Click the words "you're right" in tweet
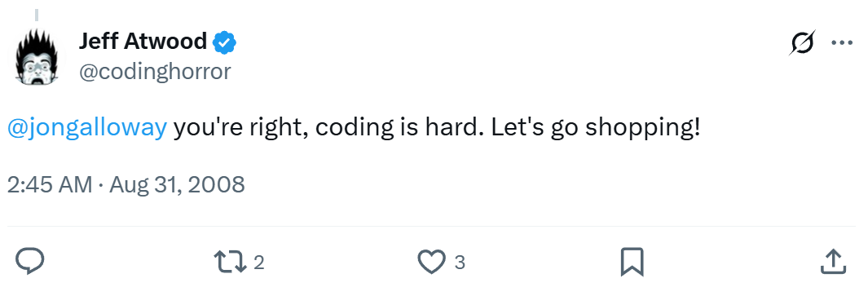This screenshot has width=868, height=296. 245,128
